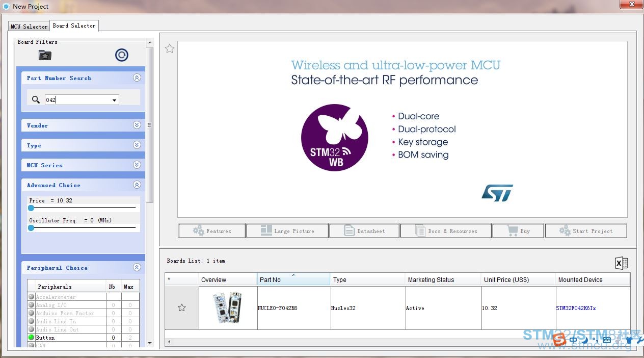Click the soft keyboard icon in the input toolbar
This screenshot has height=358, width=644.
coord(607,340)
